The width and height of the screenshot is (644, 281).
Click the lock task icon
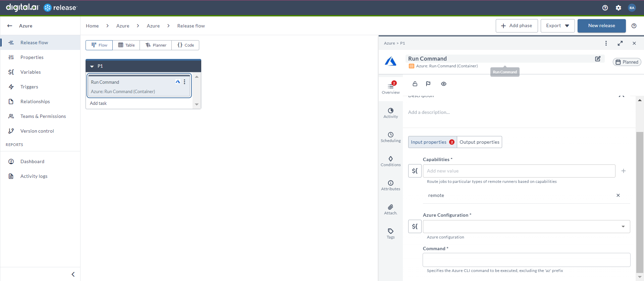(415, 84)
